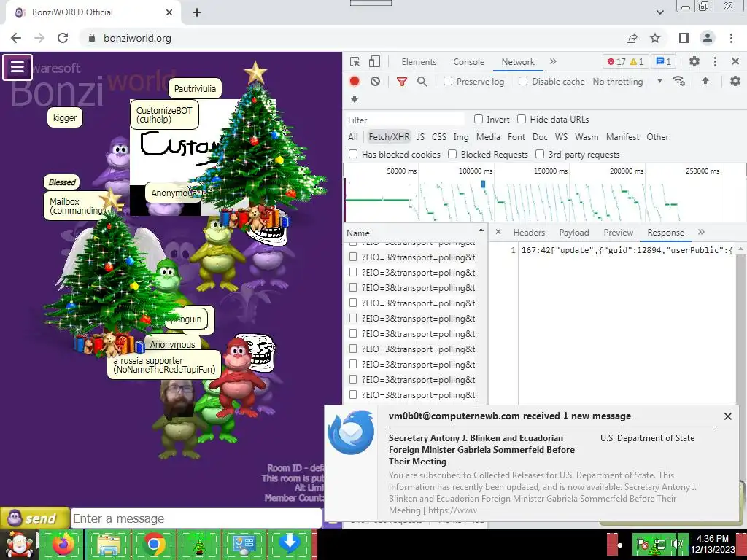Open the Payload tab of the request

574,233
